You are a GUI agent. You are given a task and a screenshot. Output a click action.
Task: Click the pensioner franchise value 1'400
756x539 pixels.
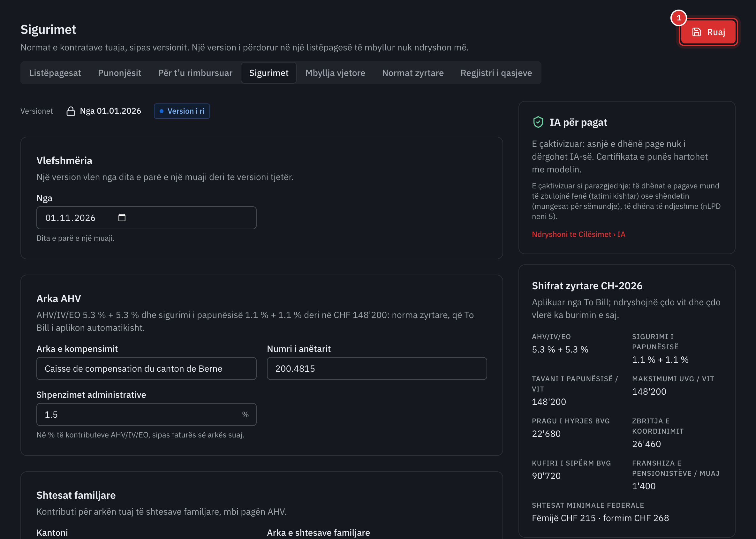[644, 486]
